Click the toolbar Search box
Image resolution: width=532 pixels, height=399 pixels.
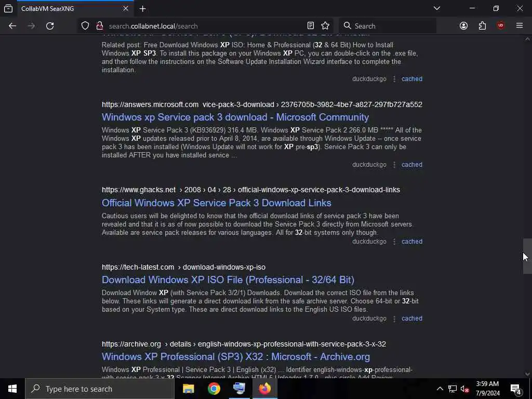(388, 26)
